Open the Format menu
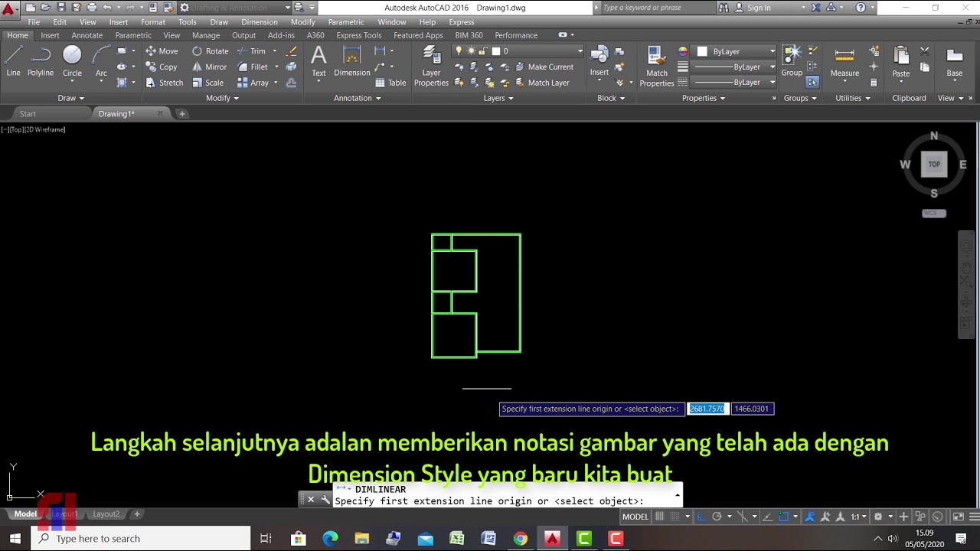The height and width of the screenshot is (551, 980). coord(153,22)
